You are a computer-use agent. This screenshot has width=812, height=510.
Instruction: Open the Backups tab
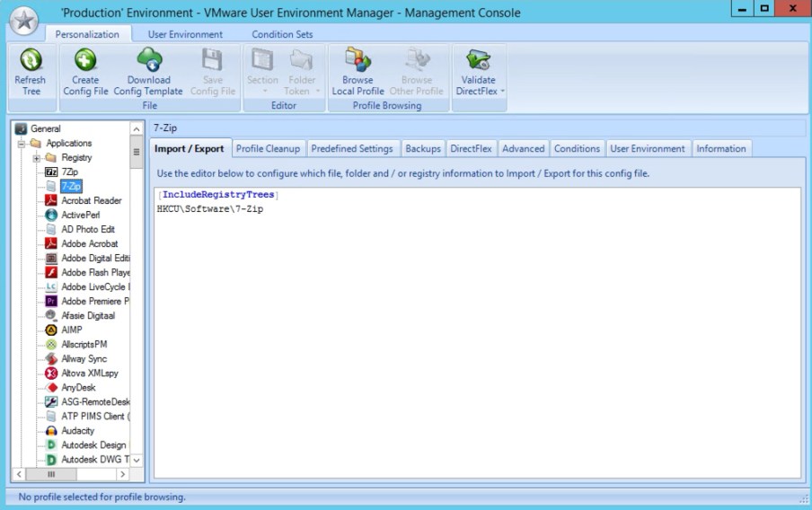coord(423,148)
